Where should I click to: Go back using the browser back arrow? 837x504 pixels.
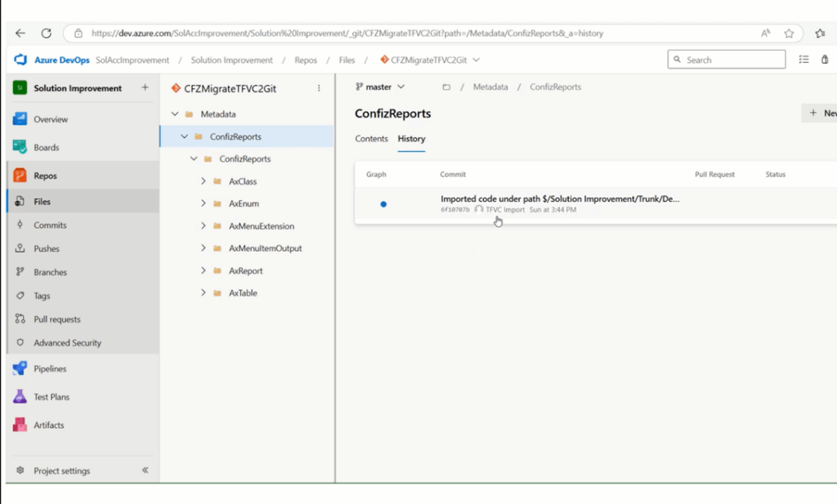pyautogui.click(x=20, y=33)
